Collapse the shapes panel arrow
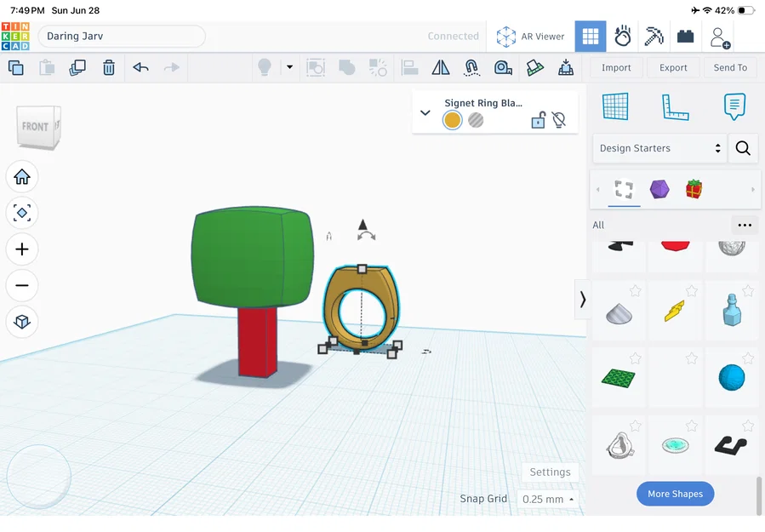Image resolution: width=765 pixels, height=532 pixels. [583, 300]
